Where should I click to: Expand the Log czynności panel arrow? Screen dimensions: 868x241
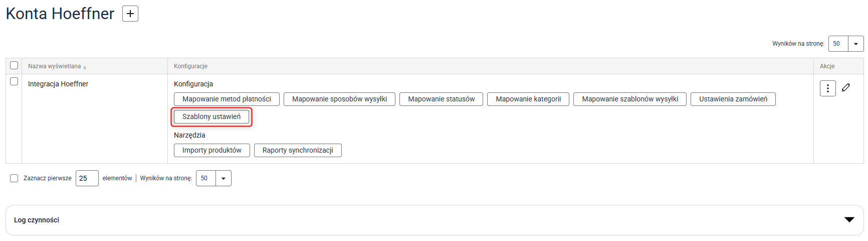(x=849, y=219)
